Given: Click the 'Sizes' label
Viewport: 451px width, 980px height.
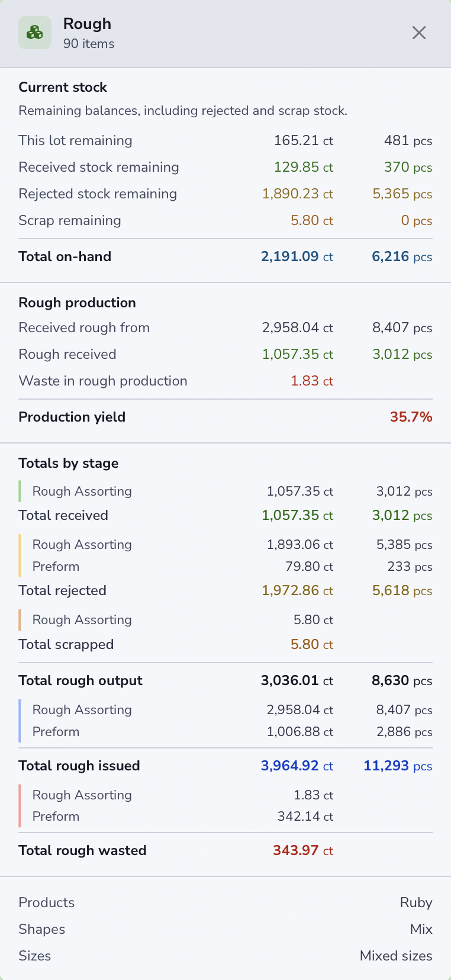Looking at the screenshot, I should tap(35, 956).
